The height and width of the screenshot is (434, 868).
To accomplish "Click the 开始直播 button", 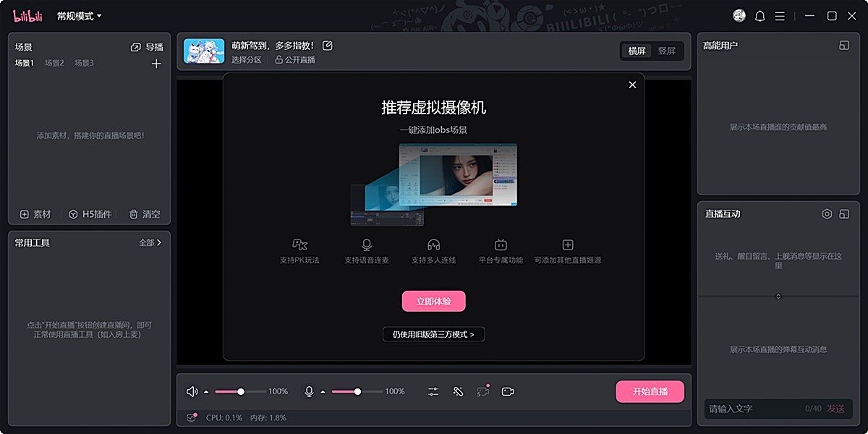I will (650, 391).
